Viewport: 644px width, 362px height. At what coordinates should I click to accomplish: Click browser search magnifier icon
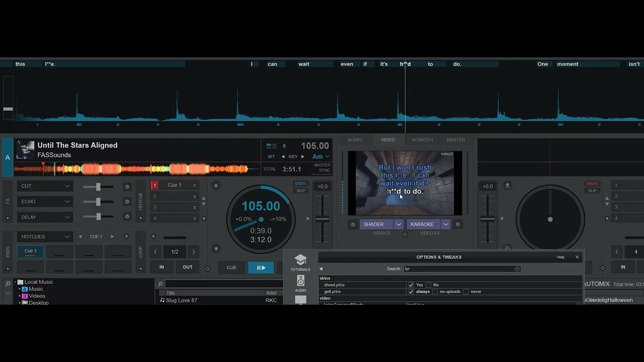160,284
